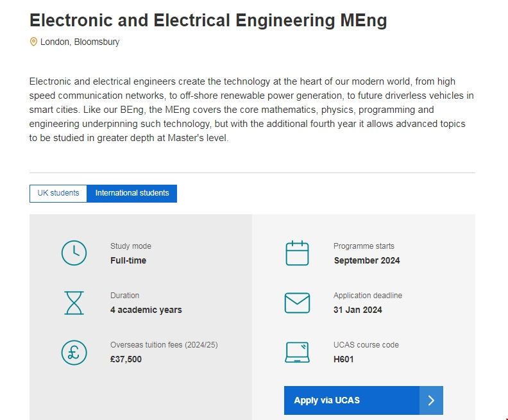Click the course description paragraph
Image resolution: width=508 pixels, height=420 pixels.
[x=251, y=109]
